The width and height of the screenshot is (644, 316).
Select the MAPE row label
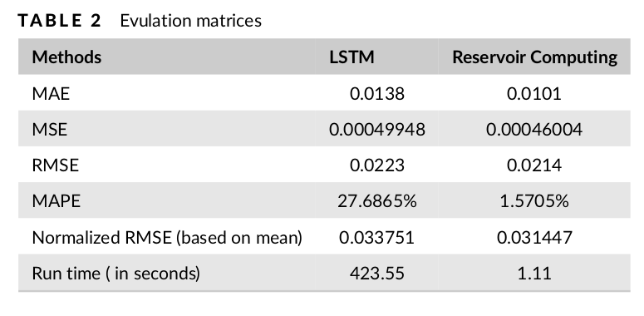(57, 201)
